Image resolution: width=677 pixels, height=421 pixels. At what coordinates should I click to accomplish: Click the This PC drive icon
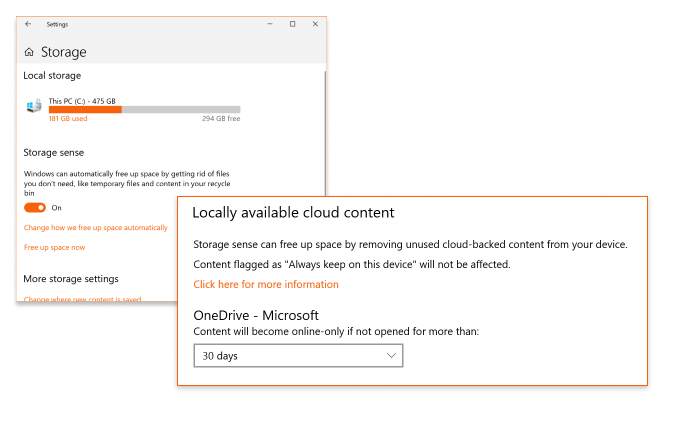[x=34, y=106]
